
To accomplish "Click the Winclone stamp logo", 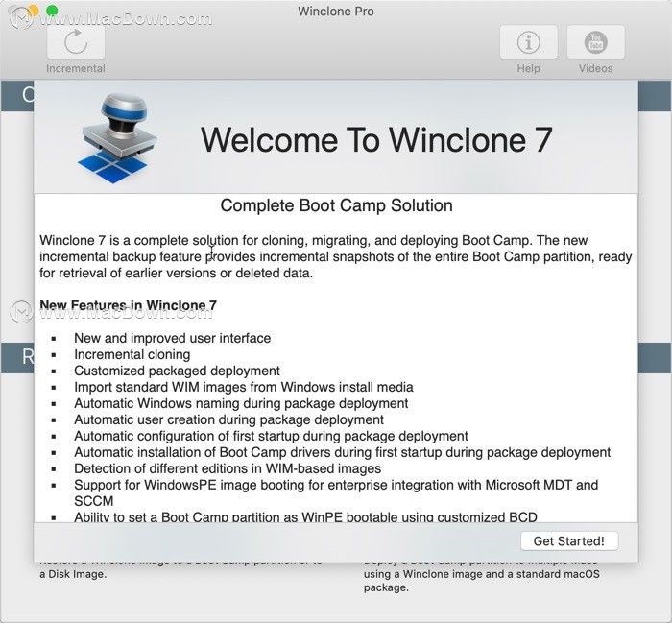I will tap(117, 138).
